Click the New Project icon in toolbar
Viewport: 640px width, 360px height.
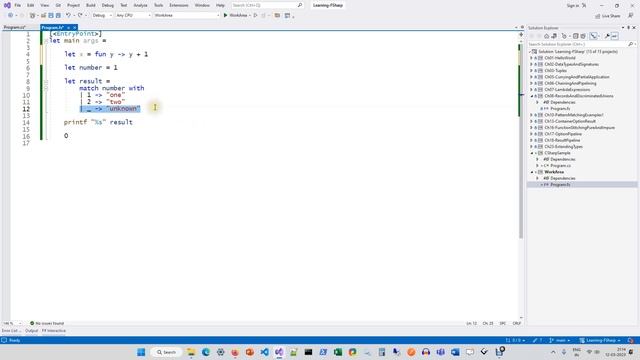coord(32,15)
